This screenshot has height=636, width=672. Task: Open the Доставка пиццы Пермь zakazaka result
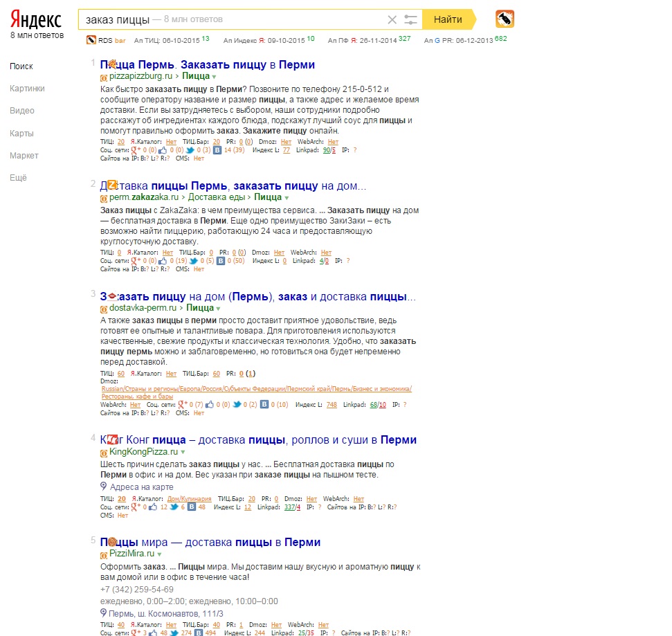[233, 186]
